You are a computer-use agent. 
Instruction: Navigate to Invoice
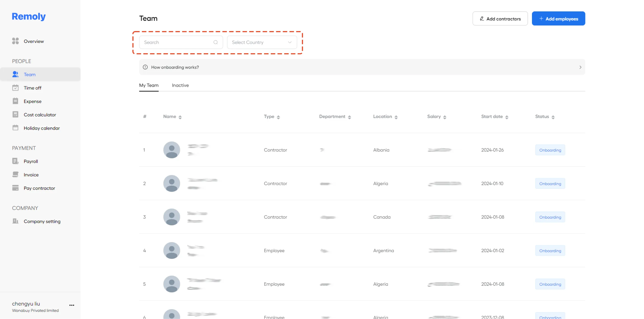pos(31,175)
